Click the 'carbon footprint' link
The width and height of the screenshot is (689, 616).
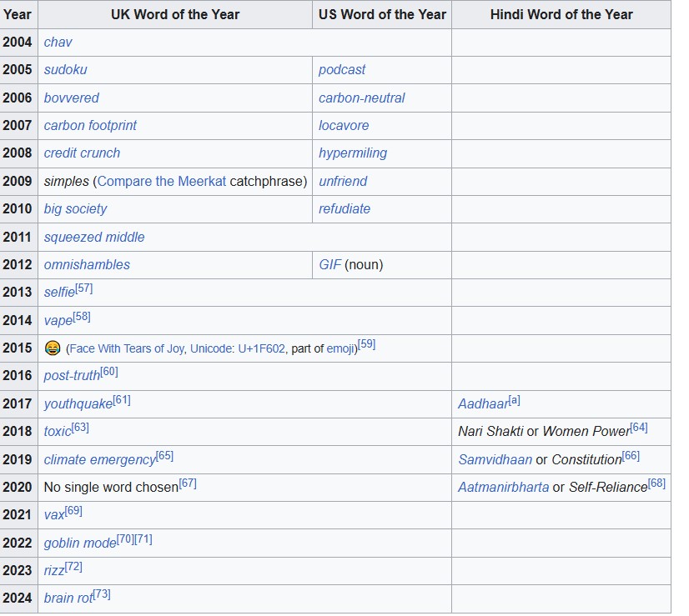(90, 126)
